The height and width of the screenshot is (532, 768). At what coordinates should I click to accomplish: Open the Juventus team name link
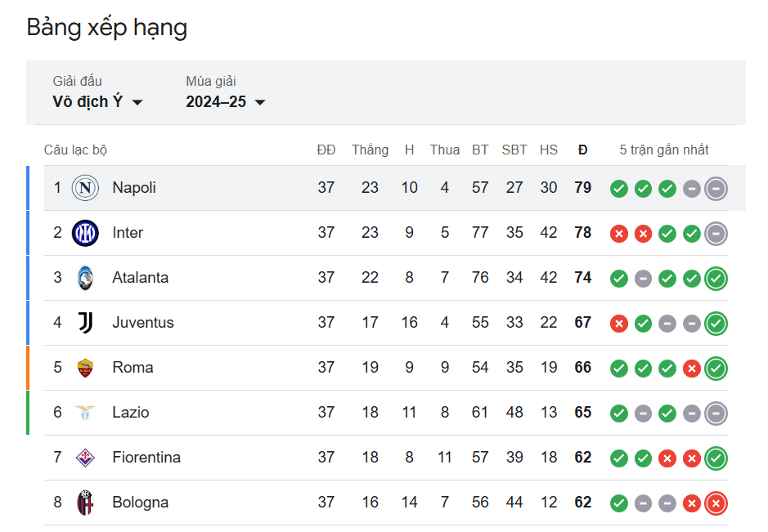[143, 323]
